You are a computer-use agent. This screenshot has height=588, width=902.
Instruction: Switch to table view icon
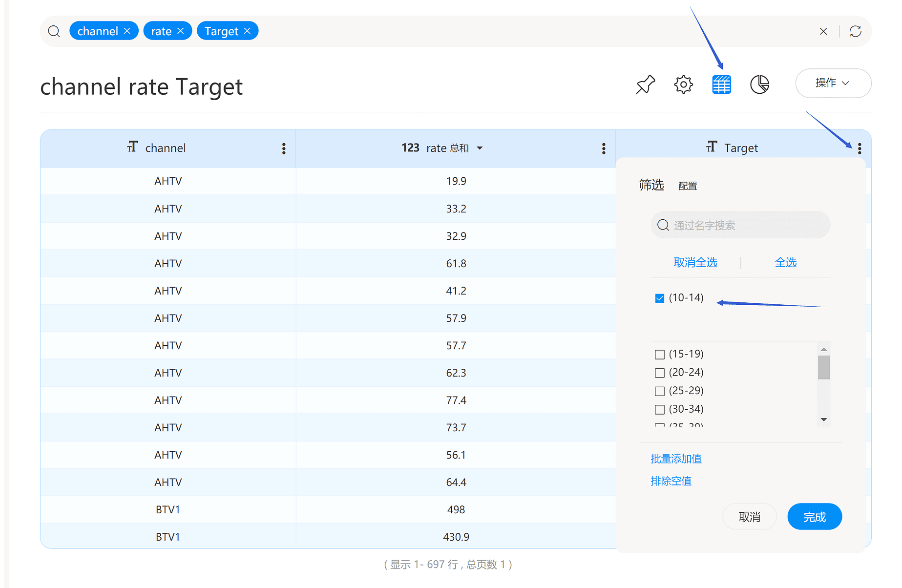click(721, 84)
